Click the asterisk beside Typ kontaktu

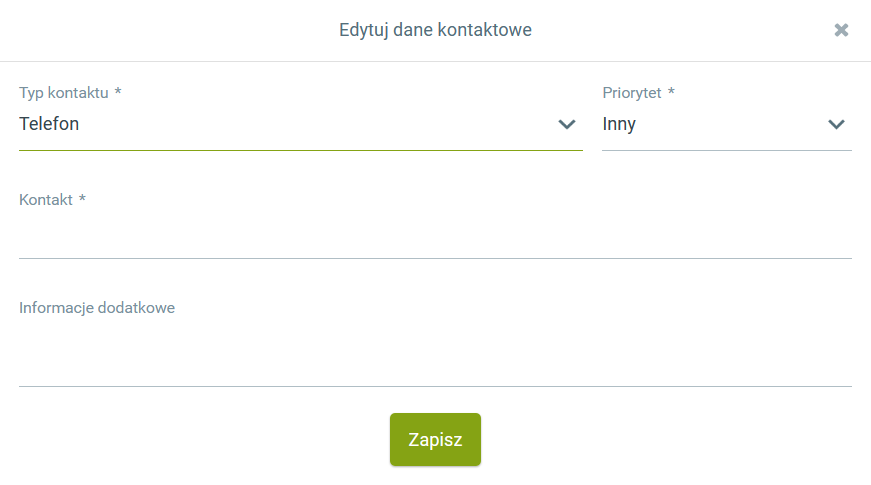point(118,93)
